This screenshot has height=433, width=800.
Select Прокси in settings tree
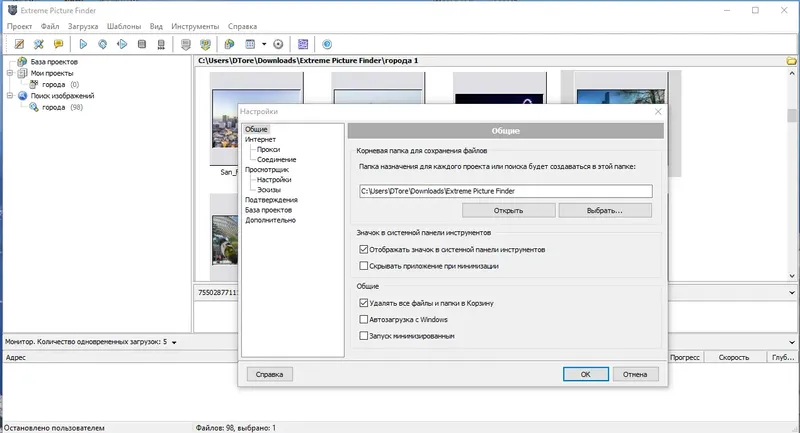tap(268, 149)
